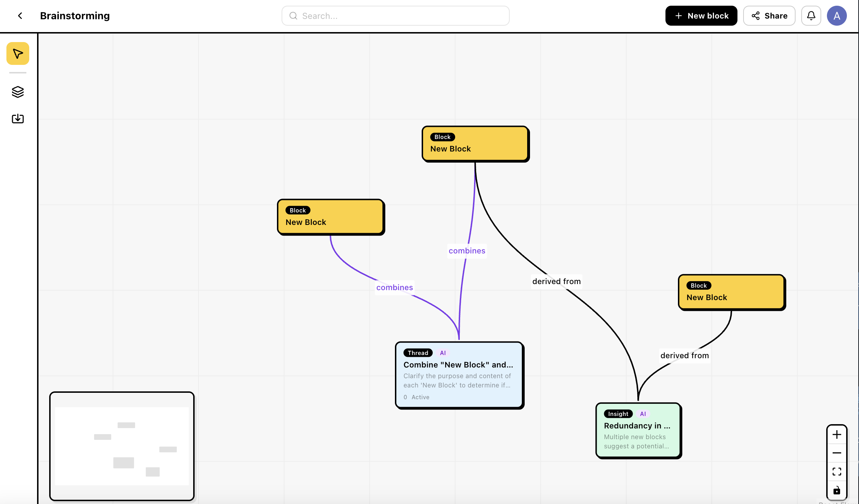Click the fit view icon
Viewport: 859px width, 504px height.
(x=837, y=472)
